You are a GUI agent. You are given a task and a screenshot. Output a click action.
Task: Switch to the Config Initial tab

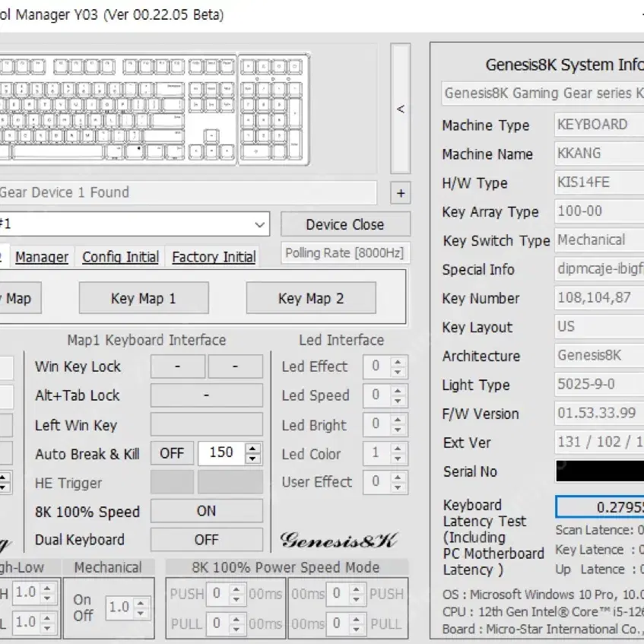[x=120, y=257]
